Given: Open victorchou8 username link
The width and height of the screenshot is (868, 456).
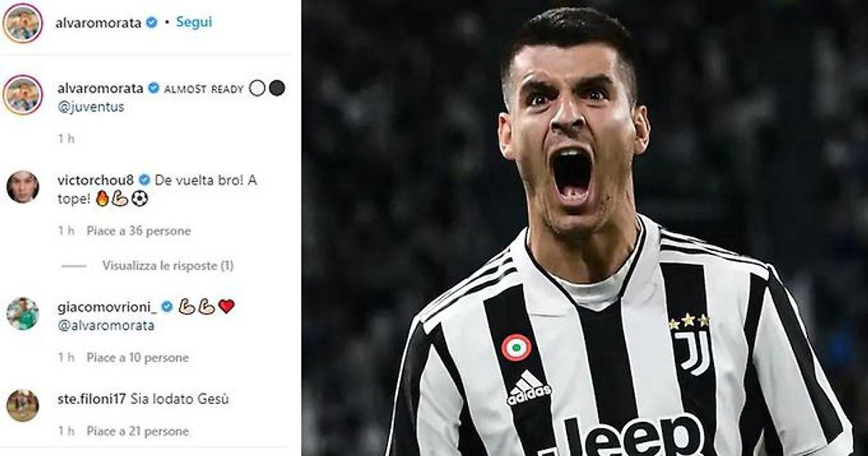Looking at the screenshot, I should click(96, 180).
